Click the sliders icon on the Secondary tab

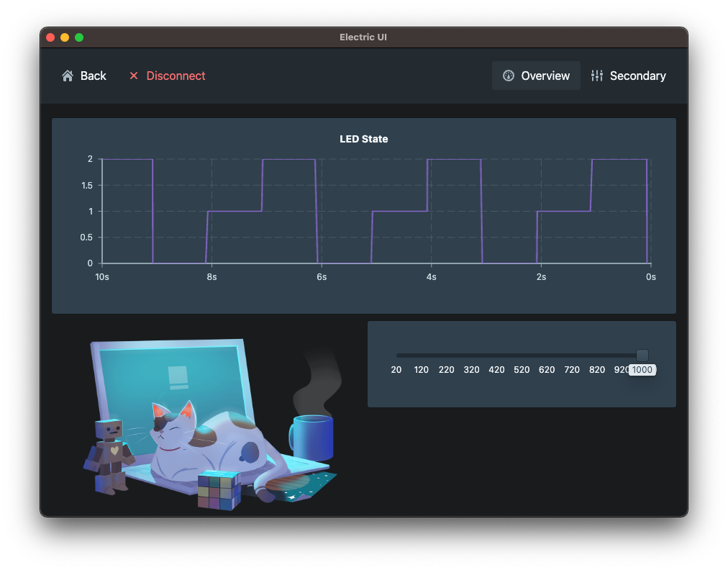tap(597, 76)
